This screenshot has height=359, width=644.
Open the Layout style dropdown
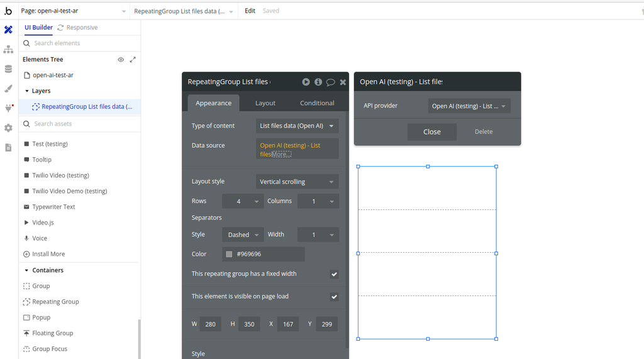297,182
